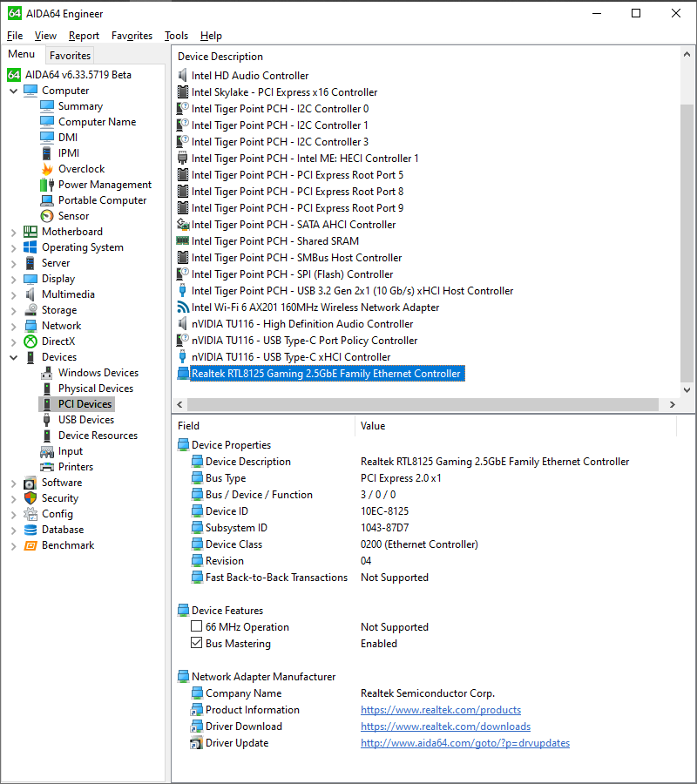Open the Summary page icon
The image size is (697, 784).
click(47, 106)
